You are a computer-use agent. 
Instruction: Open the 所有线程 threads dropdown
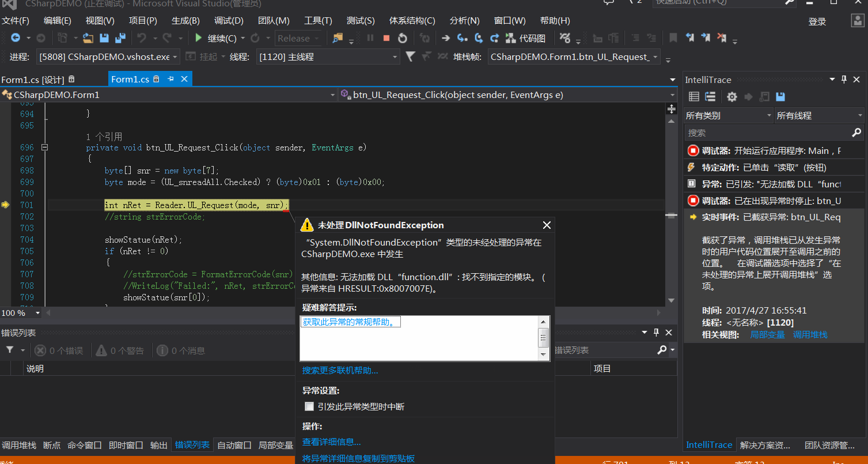click(819, 115)
